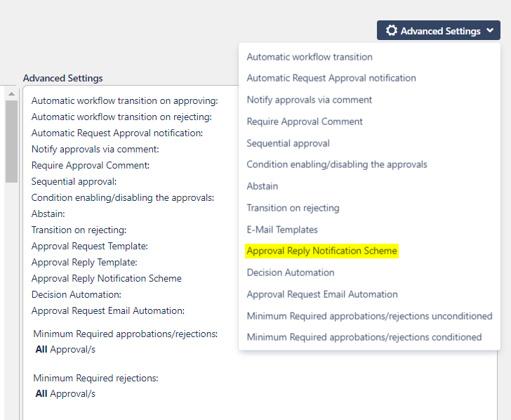This screenshot has height=420, width=511.
Task: Select Minimum Required approbations/rejections unconditioned
Action: (369, 316)
